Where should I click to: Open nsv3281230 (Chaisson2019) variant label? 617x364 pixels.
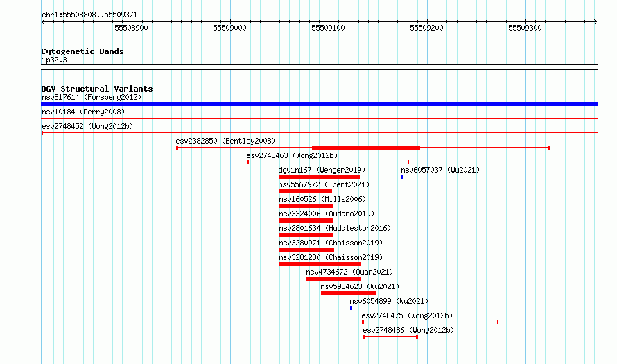click(331, 257)
